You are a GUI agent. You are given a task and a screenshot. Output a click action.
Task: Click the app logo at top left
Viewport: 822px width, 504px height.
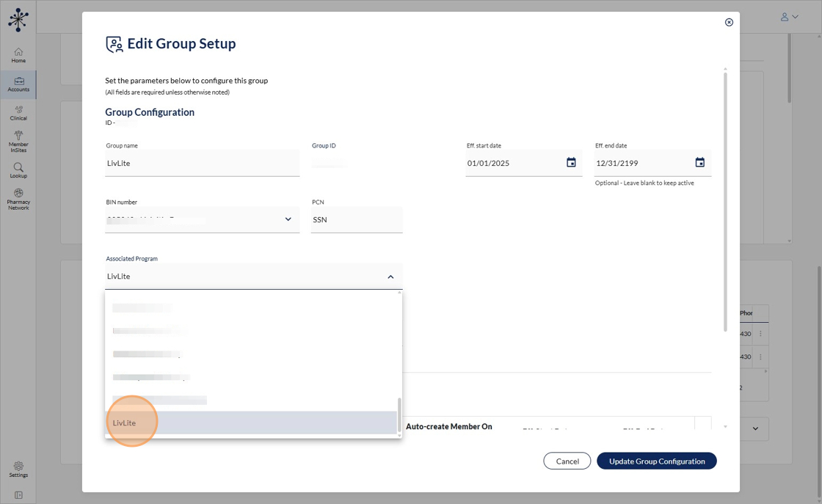click(18, 19)
